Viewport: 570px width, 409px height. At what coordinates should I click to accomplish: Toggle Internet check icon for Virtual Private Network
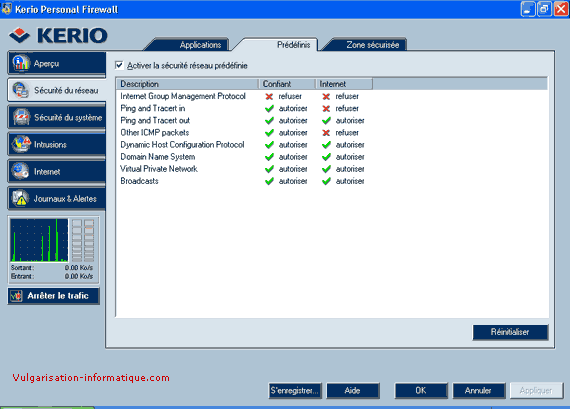326,169
